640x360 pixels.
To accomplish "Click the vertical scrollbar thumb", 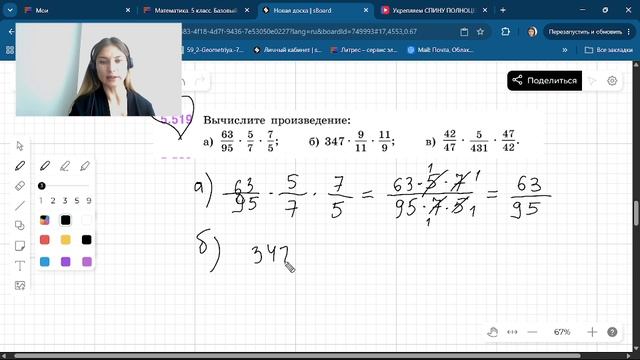I will (636, 213).
